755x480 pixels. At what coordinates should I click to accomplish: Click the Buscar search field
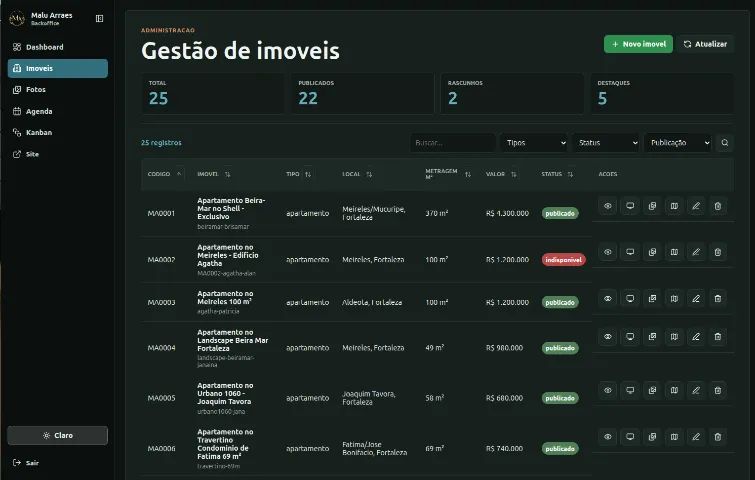click(453, 143)
